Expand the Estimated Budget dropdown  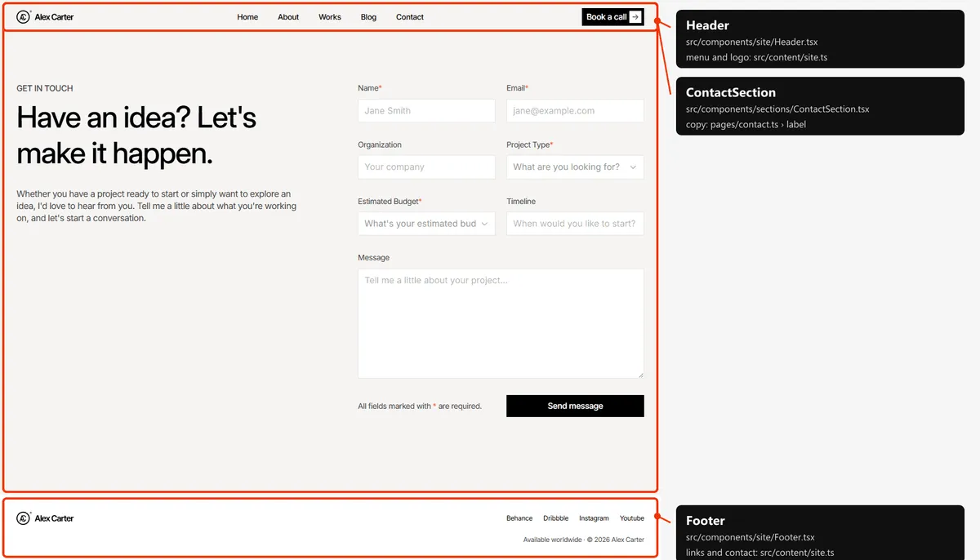click(x=426, y=224)
